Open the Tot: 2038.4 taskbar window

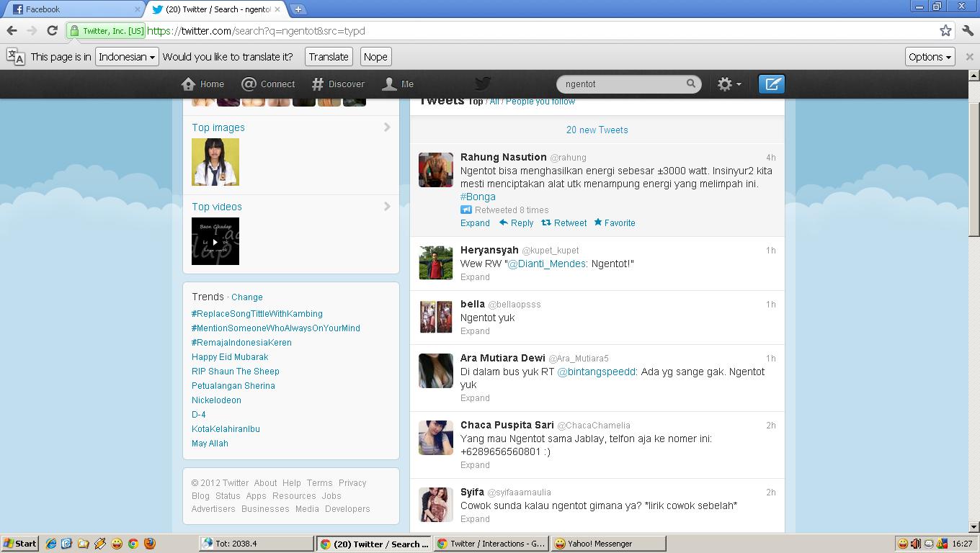tap(257, 544)
